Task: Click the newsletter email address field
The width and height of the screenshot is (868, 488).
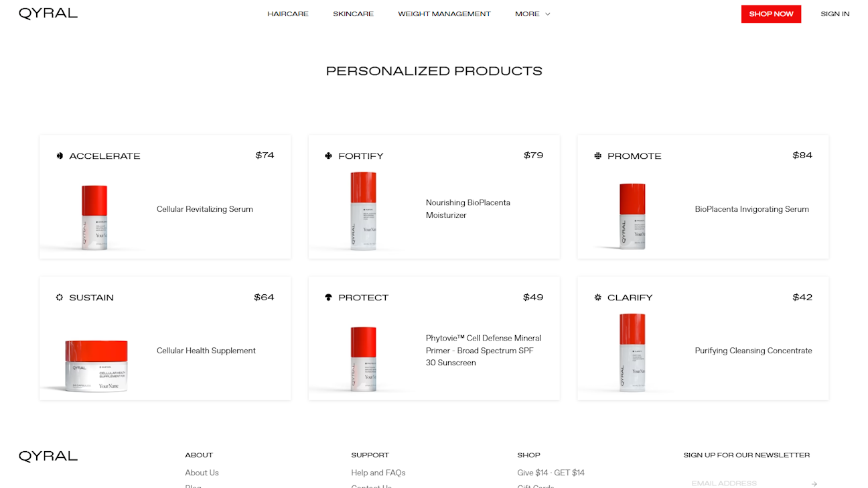Action: pyautogui.click(x=743, y=483)
